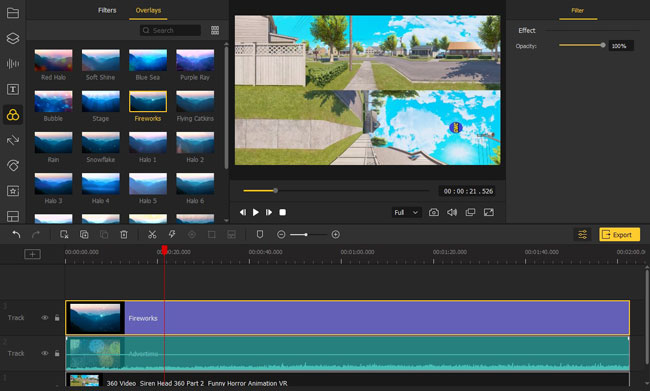Open the layers panel in sidebar
Viewport: 650px width, 391px height.
pos(13,38)
